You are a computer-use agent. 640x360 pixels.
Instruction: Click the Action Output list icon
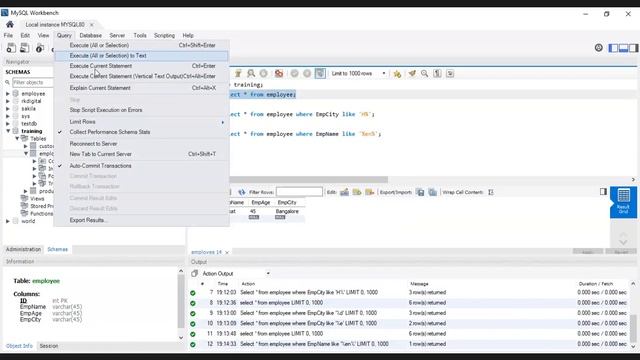(x=195, y=273)
